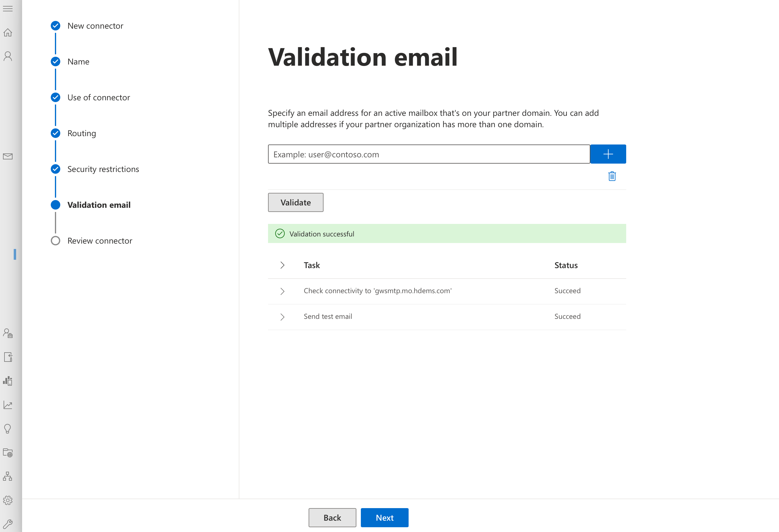Image resolution: width=779 pixels, height=532 pixels.
Task: Open the line-chart trend icon in sidebar
Action: [x=8, y=405]
